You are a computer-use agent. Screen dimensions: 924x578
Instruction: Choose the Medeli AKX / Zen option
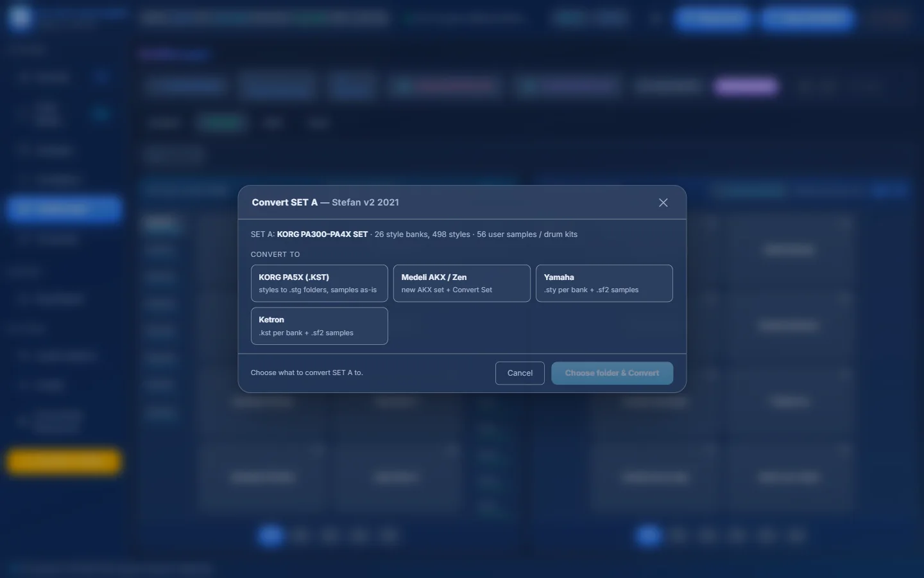[x=462, y=283]
